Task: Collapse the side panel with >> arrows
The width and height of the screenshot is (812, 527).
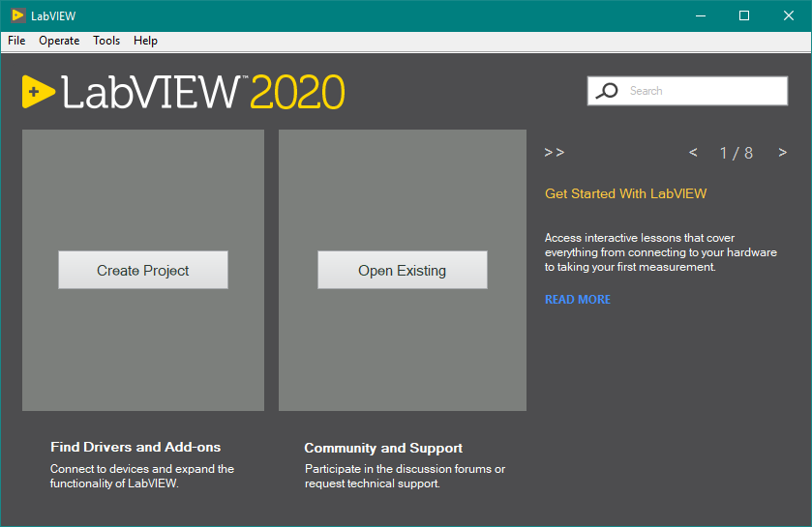Action: (554, 153)
